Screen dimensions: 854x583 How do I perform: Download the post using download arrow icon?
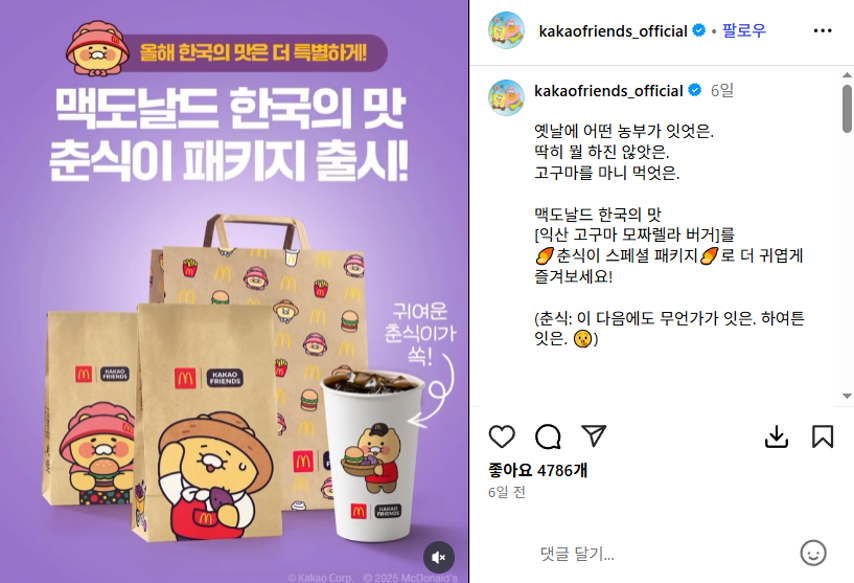pos(776,436)
